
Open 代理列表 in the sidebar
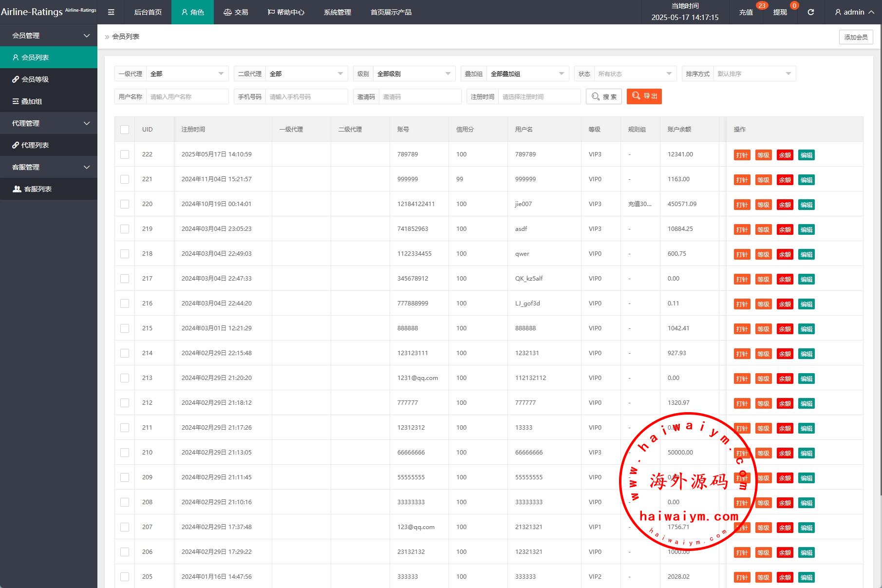click(x=35, y=145)
